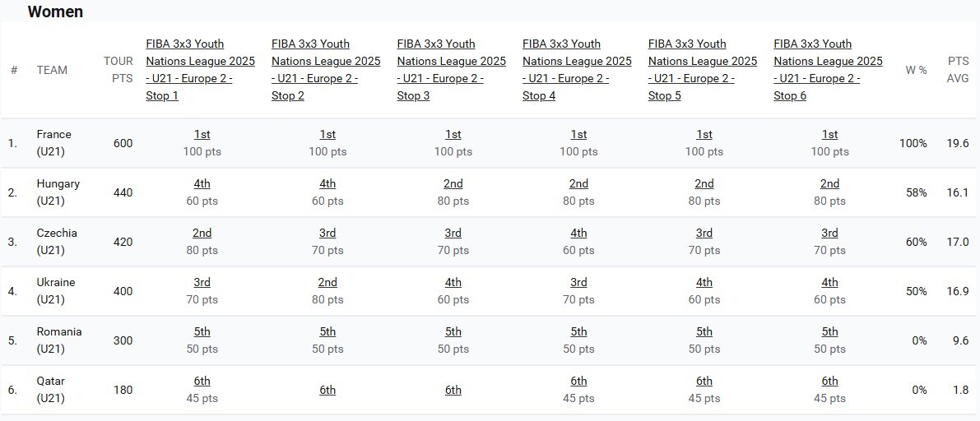Click Ukraine's 3rd place link for Stop 4
This screenshot has width=980, height=421.
coord(578,282)
